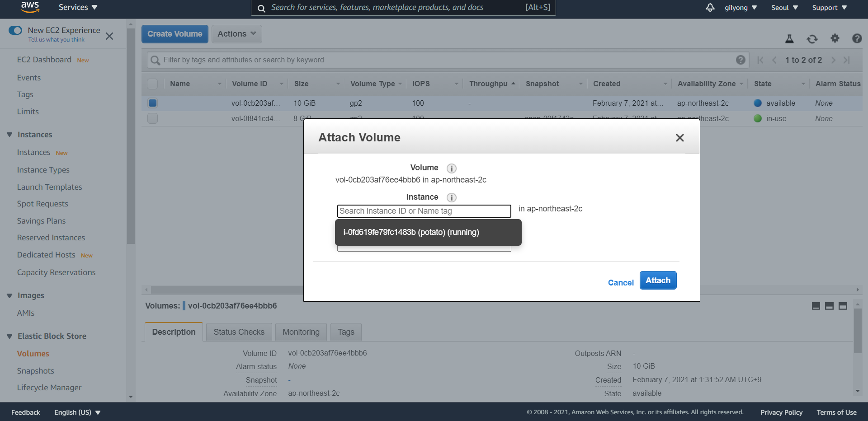Click the sidebar vertical scrollbar

pyautogui.click(x=131, y=136)
